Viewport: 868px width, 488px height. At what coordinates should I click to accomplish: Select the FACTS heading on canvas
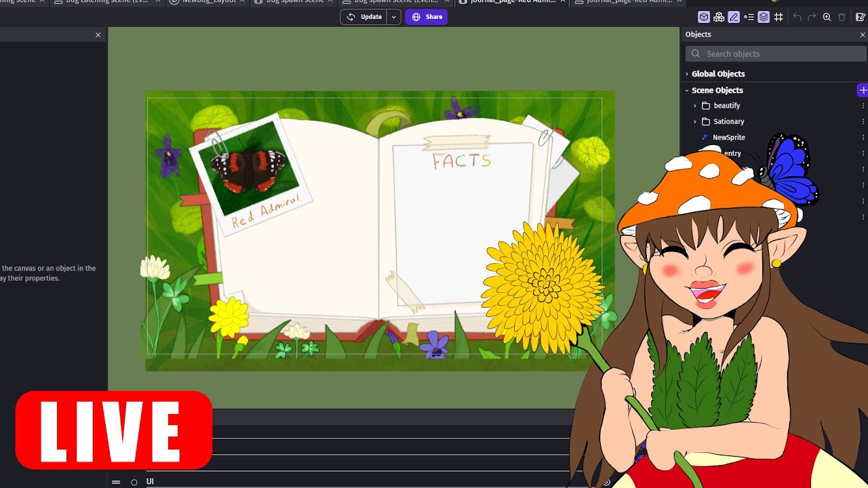(x=462, y=161)
